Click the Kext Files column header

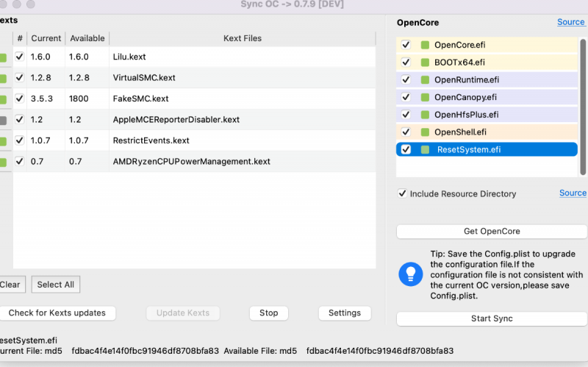point(242,38)
